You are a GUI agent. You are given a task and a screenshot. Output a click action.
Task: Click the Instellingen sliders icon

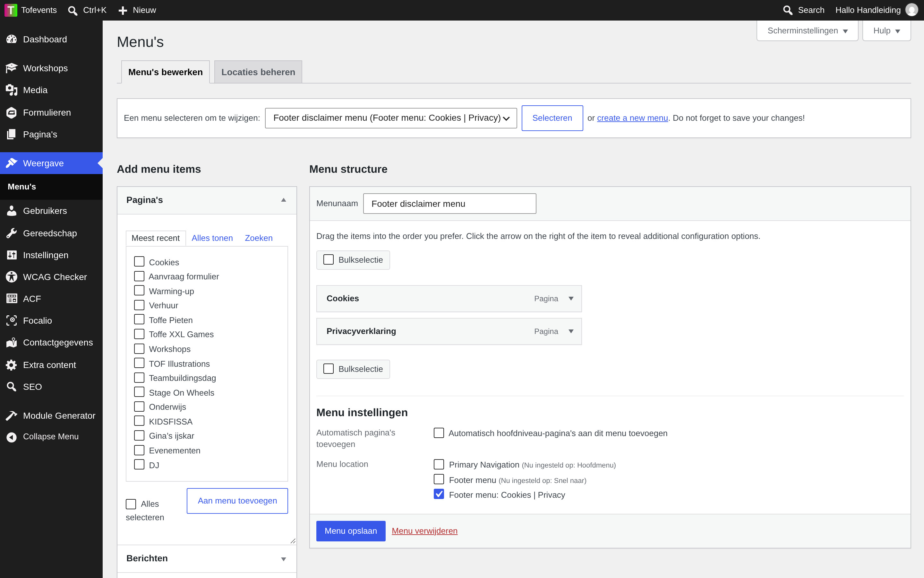12,255
